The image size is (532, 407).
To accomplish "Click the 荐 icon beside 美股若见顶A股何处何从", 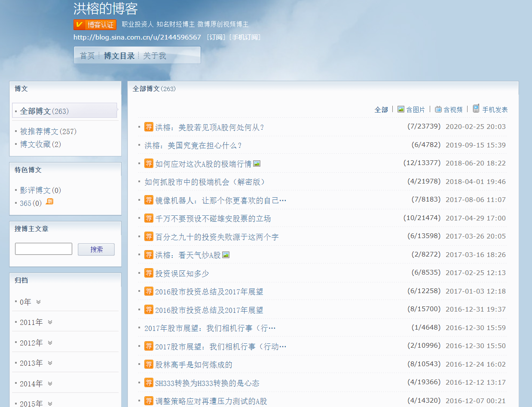I will click(149, 127).
